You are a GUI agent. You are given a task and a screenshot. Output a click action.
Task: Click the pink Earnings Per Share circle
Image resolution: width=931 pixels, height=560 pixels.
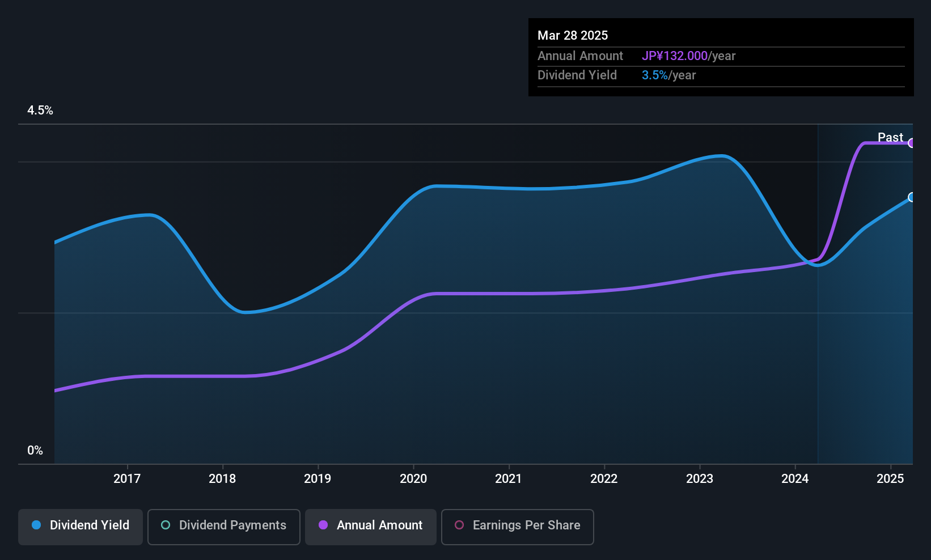(459, 525)
